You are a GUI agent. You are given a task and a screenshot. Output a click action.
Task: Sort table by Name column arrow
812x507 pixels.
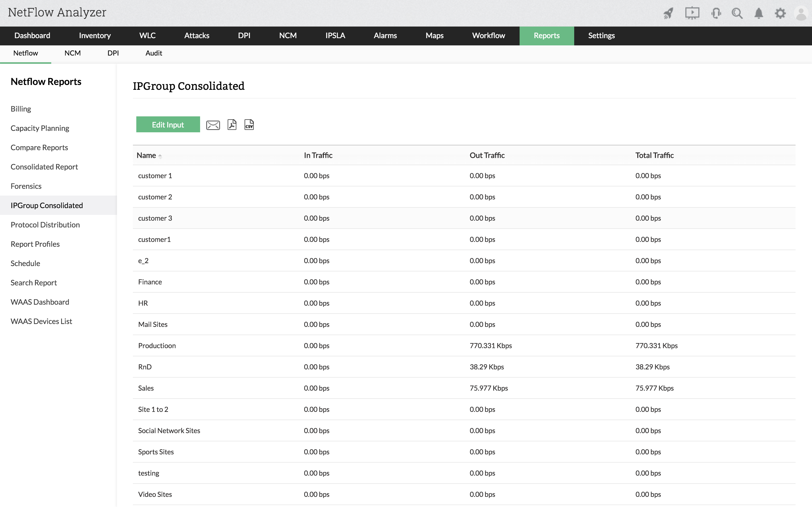pyautogui.click(x=160, y=156)
